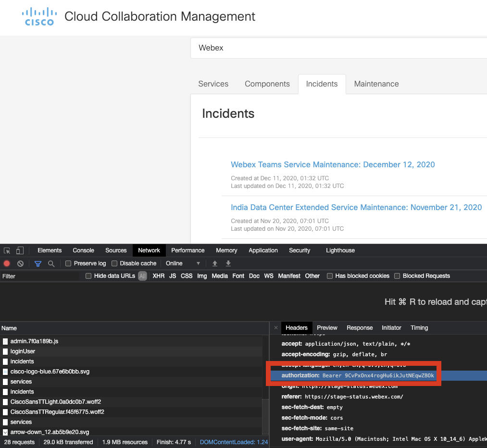Viewport: 487px width, 448px height.
Task: Select the Network DevTools tab
Action: pyautogui.click(x=149, y=250)
